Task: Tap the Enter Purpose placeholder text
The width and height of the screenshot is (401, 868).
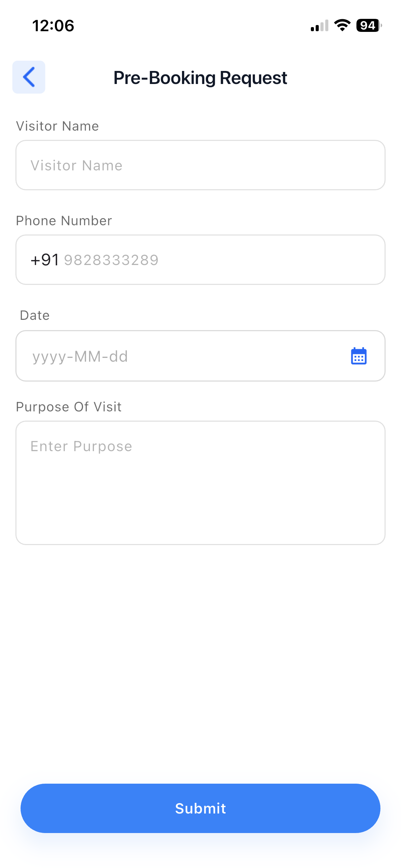Action: click(x=81, y=446)
